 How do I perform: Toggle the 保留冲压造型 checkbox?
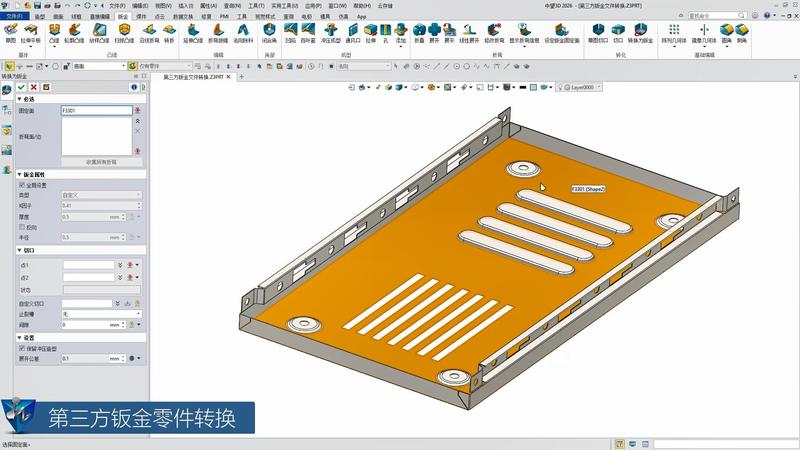pos(22,348)
